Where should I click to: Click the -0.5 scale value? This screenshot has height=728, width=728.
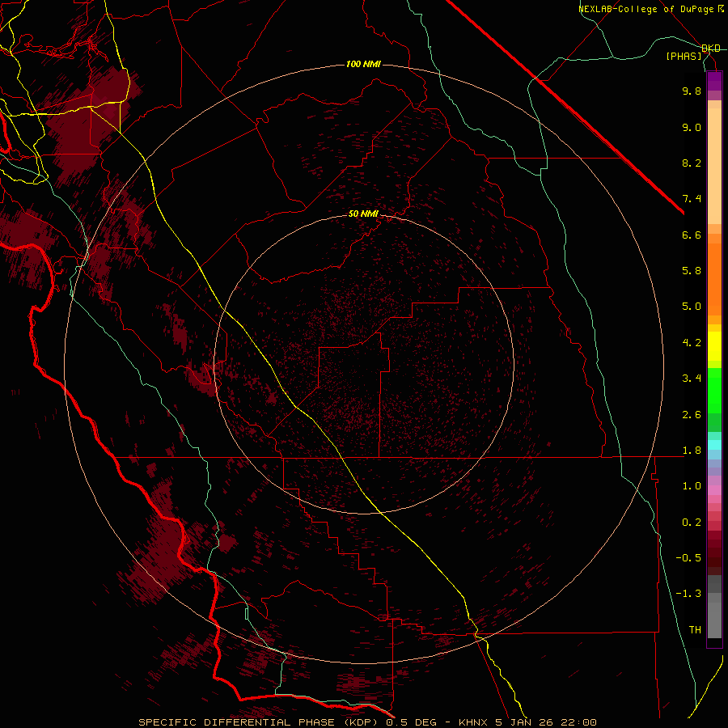click(688, 558)
